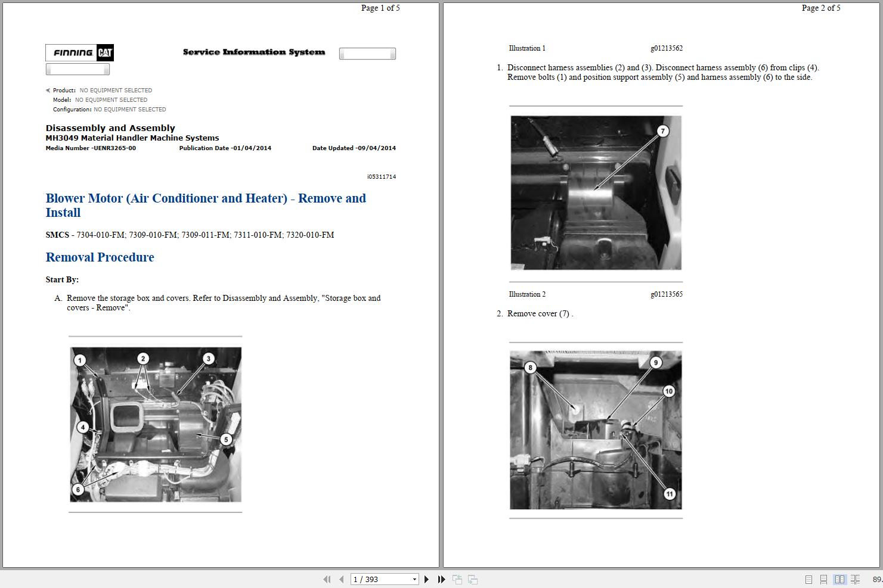The height and width of the screenshot is (588, 883).
Task: Click the photo with callouts 8 to 11
Action: point(596,430)
